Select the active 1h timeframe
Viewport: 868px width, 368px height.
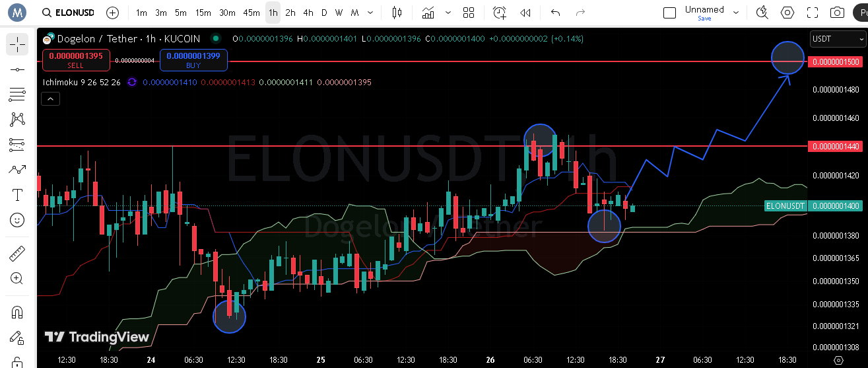(x=273, y=13)
